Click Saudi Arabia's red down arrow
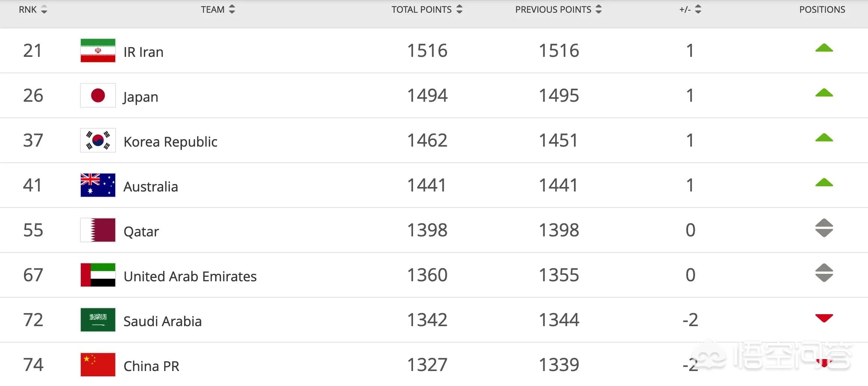The width and height of the screenshot is (868, 386). point(824,318)
